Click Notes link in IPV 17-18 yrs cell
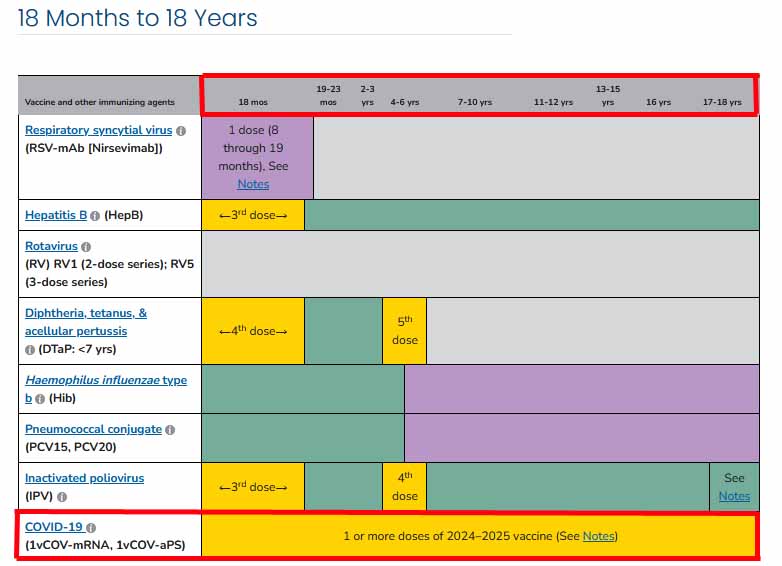This screenshot has width=782, height=566. point(734,496)
